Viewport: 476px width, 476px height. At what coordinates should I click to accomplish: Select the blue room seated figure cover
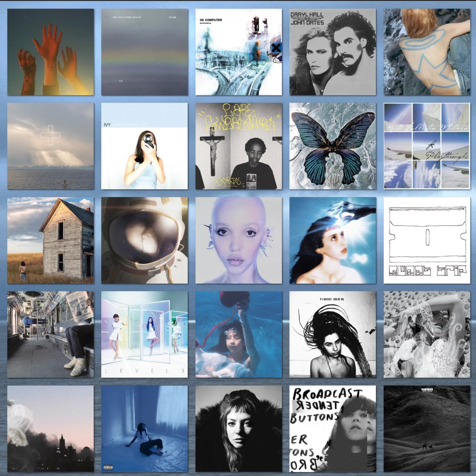[144, 429]
